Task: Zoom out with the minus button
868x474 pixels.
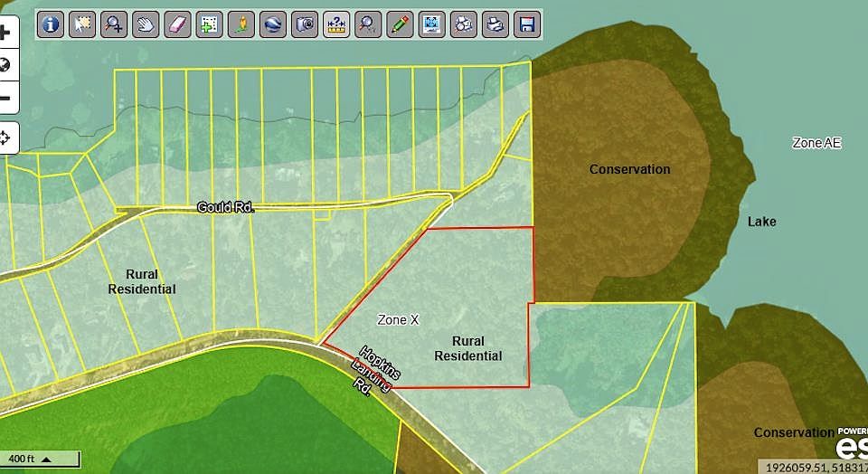Action: [x=5, y=98]
